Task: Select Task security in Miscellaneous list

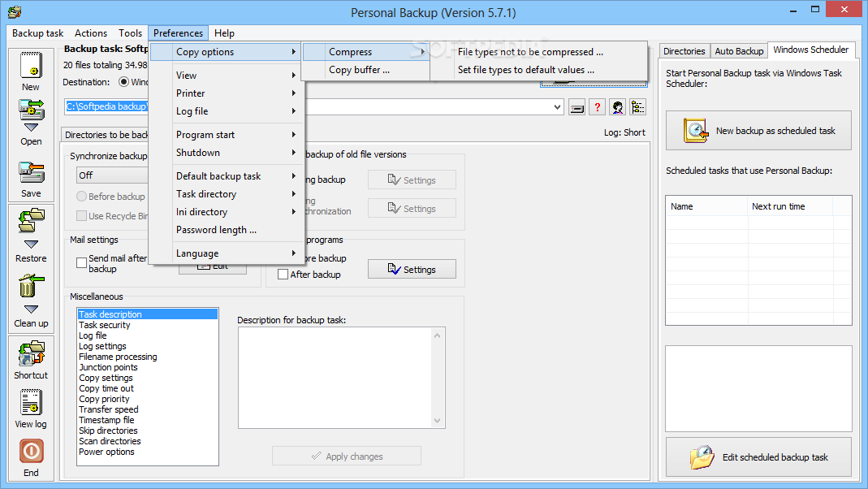Action: (147, 325)
